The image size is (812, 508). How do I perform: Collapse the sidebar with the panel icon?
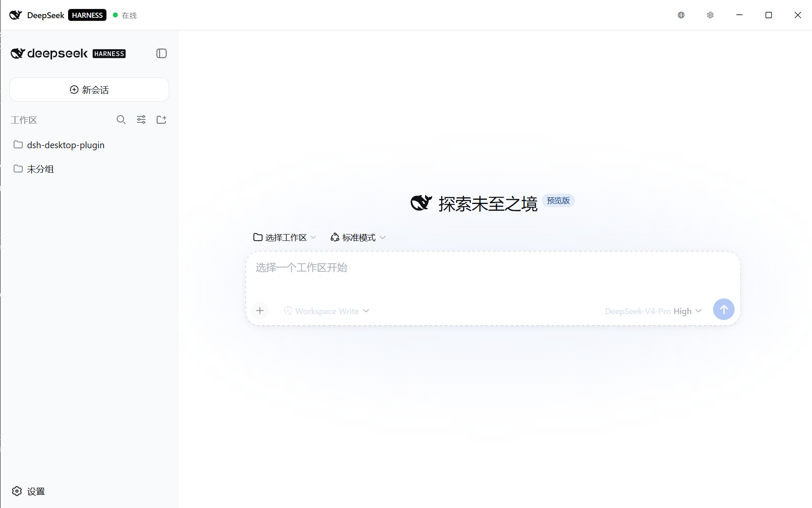pyautogui.click(x=162, y=53)
